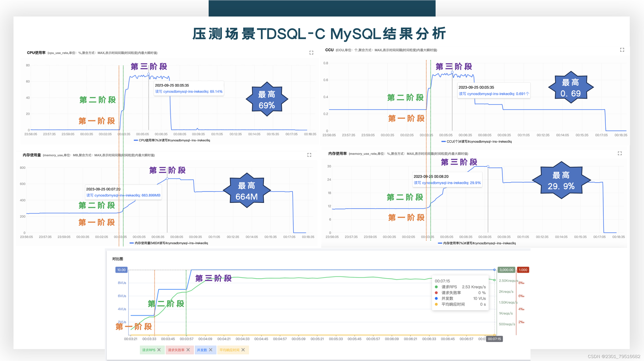
Task: Click the CPU tooltip value 69.14%
Action: pyautogui.click(x=216, y=91)
